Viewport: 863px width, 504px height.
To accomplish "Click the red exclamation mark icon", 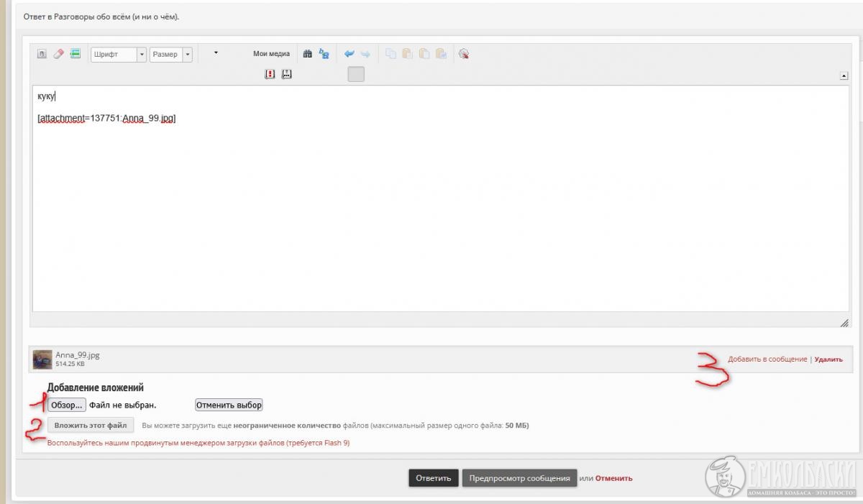I will coord(270,74).
